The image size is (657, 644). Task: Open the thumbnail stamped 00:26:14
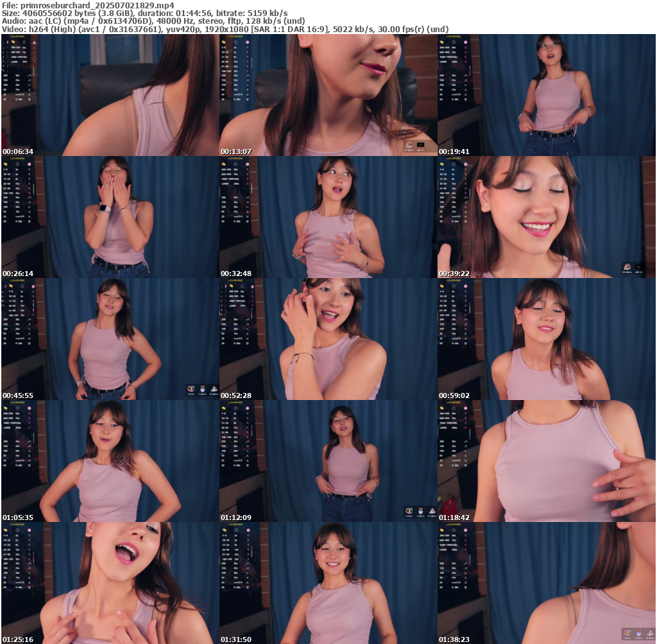click(x=110, y=217)
